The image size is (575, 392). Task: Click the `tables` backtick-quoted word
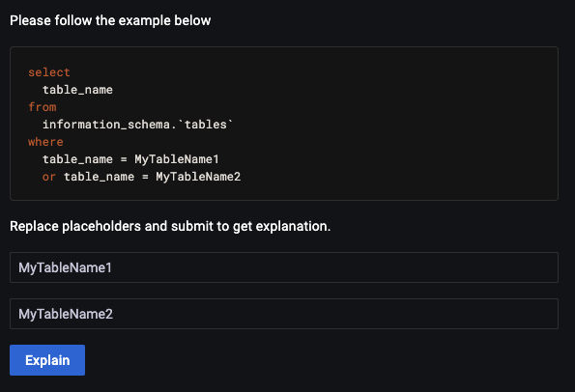(x=205, y=125)
